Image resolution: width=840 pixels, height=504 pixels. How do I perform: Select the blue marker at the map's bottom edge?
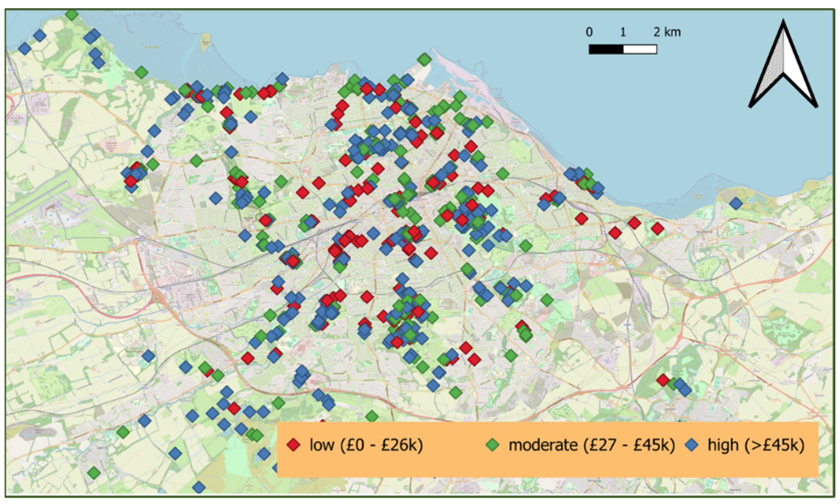[199, 487]
